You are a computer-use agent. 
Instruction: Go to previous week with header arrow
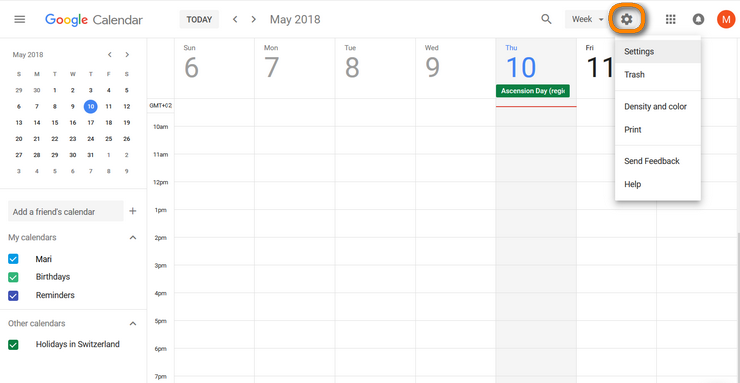(x=235, y=19)
